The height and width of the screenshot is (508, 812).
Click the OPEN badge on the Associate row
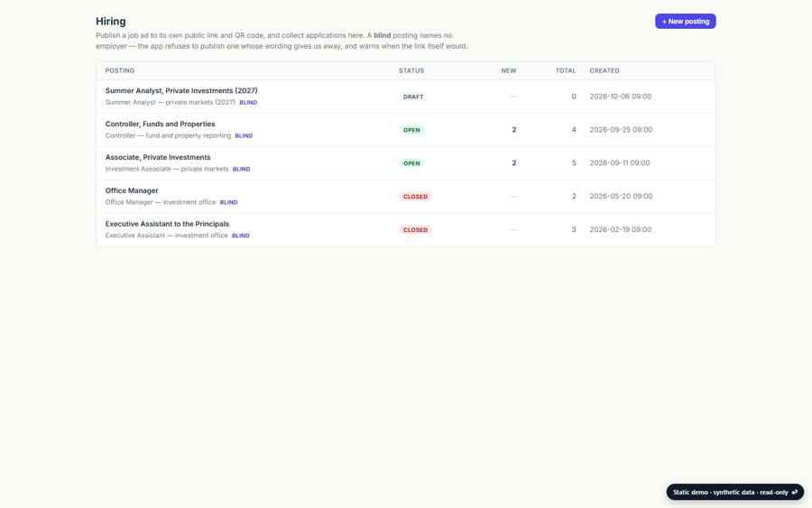[411, 163]
